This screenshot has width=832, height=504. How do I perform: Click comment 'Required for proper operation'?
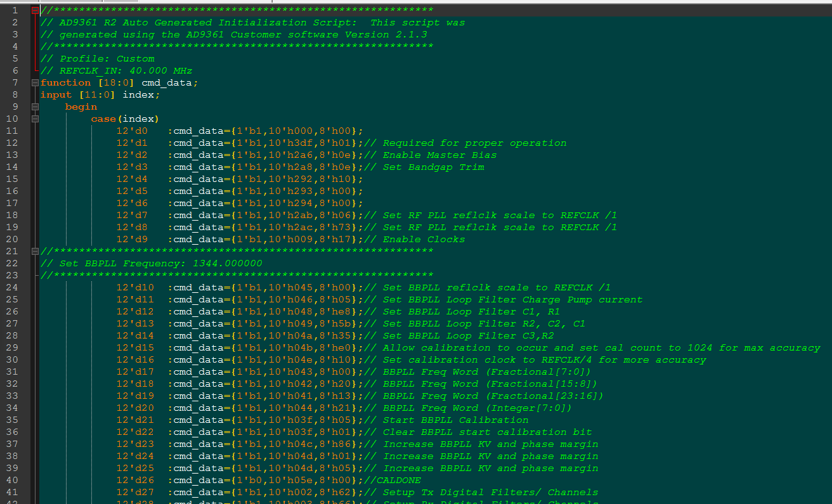[475, 143]
